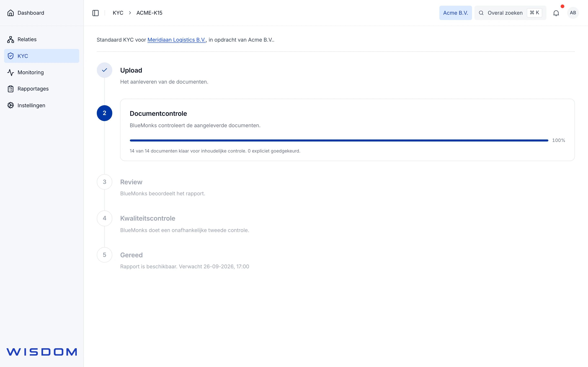Toggle the sidebar panel icon
Image resolution: width=588 pixels, height=367 pixels.
96,13
